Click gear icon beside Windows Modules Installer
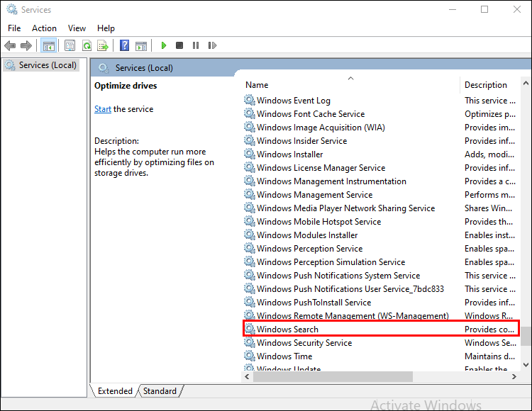Viewport: 532px width, 411px height. click(250, 235)
